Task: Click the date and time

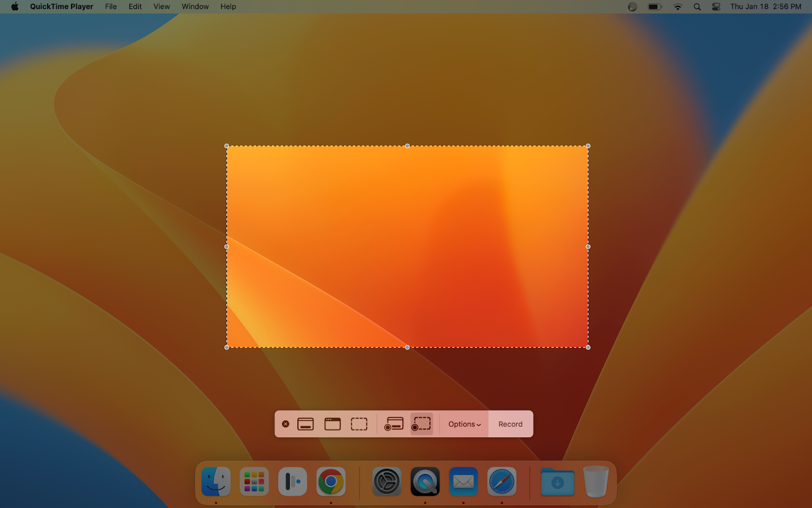Action: [x=765, y=7]
